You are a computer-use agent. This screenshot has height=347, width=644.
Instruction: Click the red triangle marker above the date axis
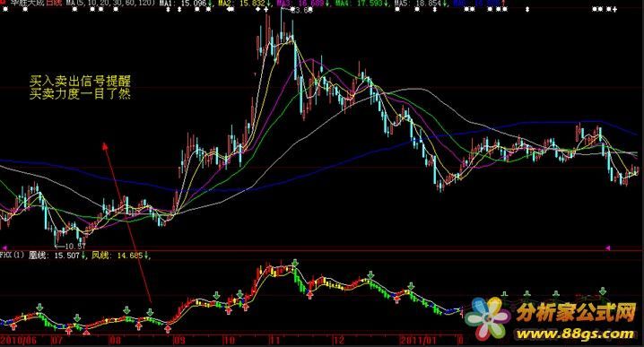[x=86, y=333]
